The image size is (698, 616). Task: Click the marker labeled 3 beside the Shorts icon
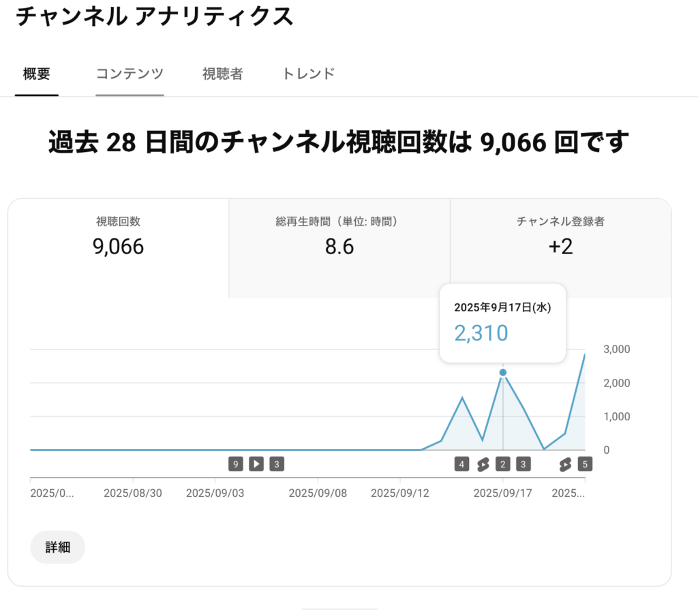click(x=522, y=464)
